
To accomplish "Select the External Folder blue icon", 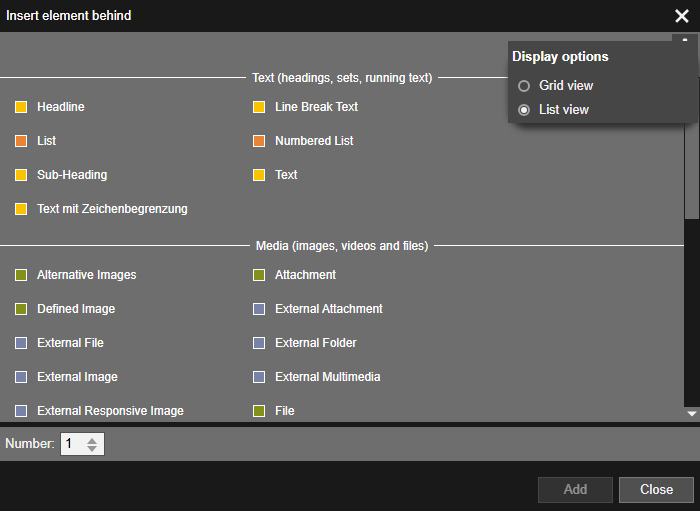I will [259, 343].
